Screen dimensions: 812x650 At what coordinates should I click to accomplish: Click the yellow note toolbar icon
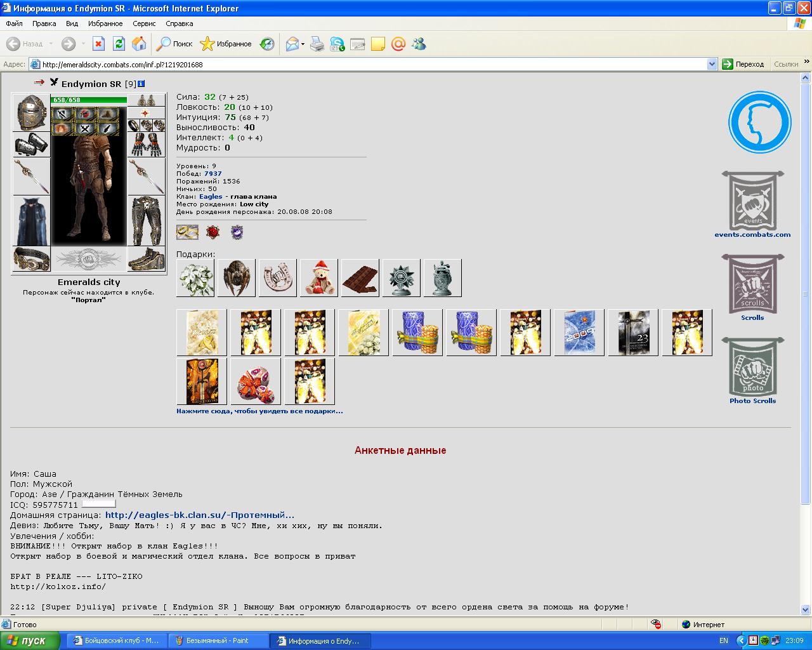(377, 44)
